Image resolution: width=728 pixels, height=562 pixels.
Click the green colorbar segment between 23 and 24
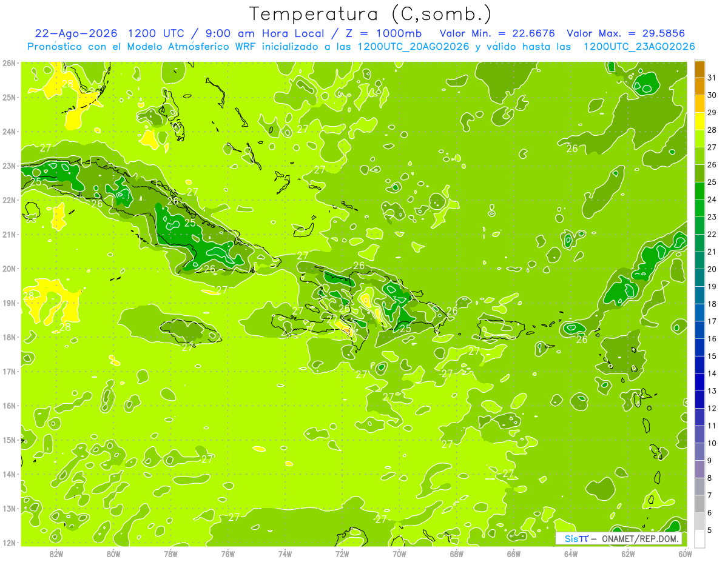(699, 209)
